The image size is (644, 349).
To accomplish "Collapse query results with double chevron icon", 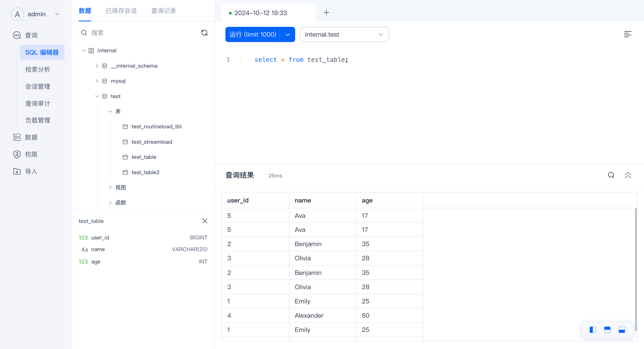I will click(x=628, y=175).
